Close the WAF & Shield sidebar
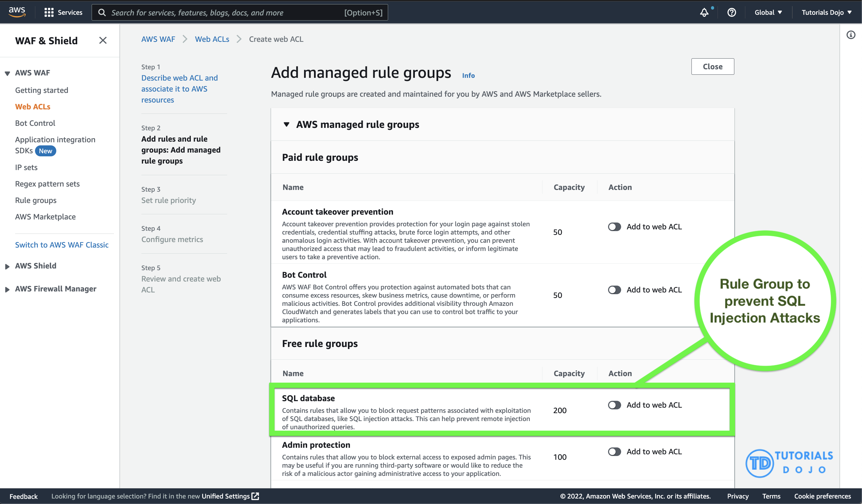 pyautogui.click(x=103, y=40)
